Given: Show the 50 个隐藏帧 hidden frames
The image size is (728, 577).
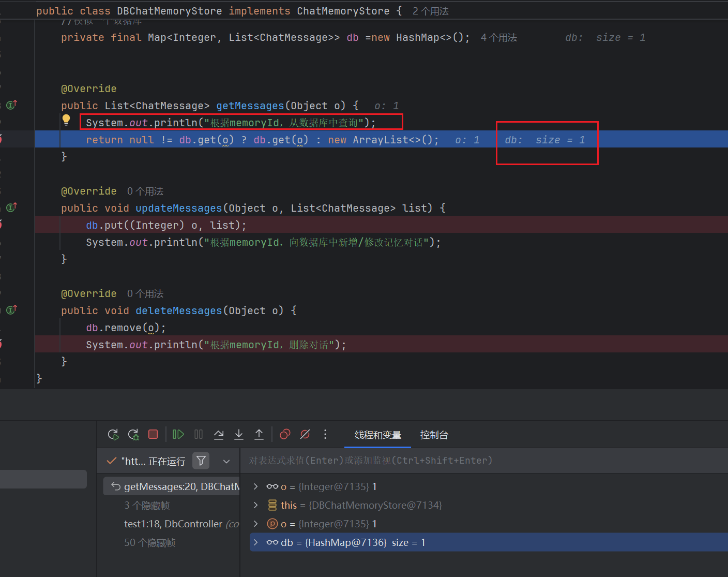Looking at the screenshot, I should click(150, 543).
